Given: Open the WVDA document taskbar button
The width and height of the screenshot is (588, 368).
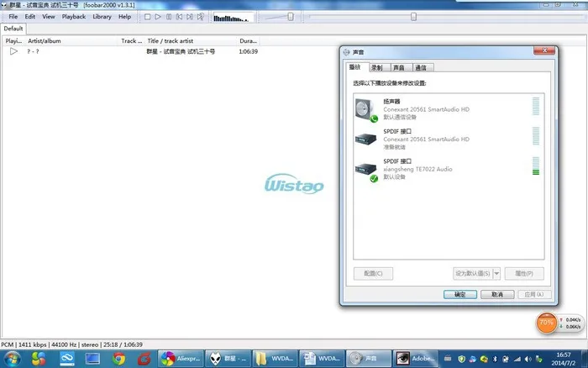Looking at the screenshot, I should [322, 359].
